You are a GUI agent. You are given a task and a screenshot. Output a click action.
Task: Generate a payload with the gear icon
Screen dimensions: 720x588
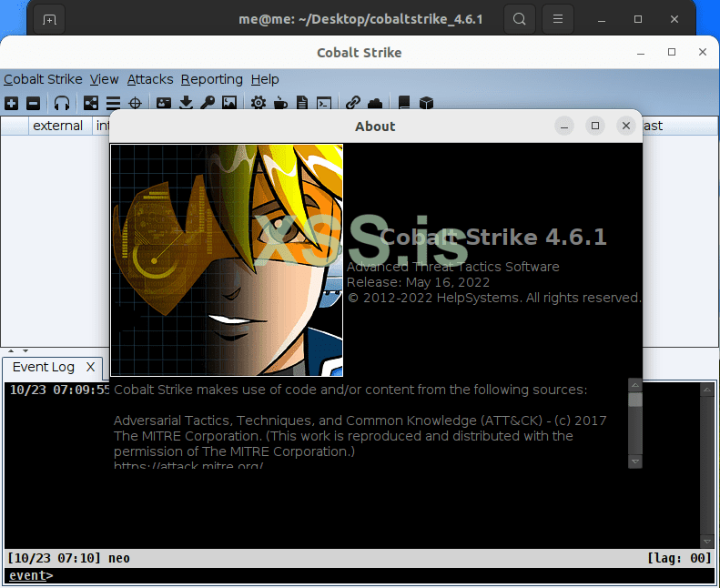[259, 103]
